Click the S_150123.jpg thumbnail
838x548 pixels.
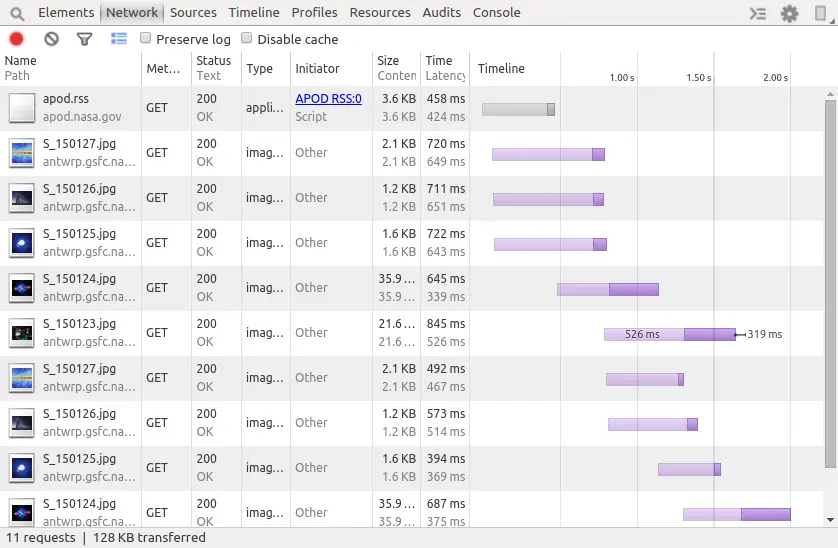pos(21,333)
